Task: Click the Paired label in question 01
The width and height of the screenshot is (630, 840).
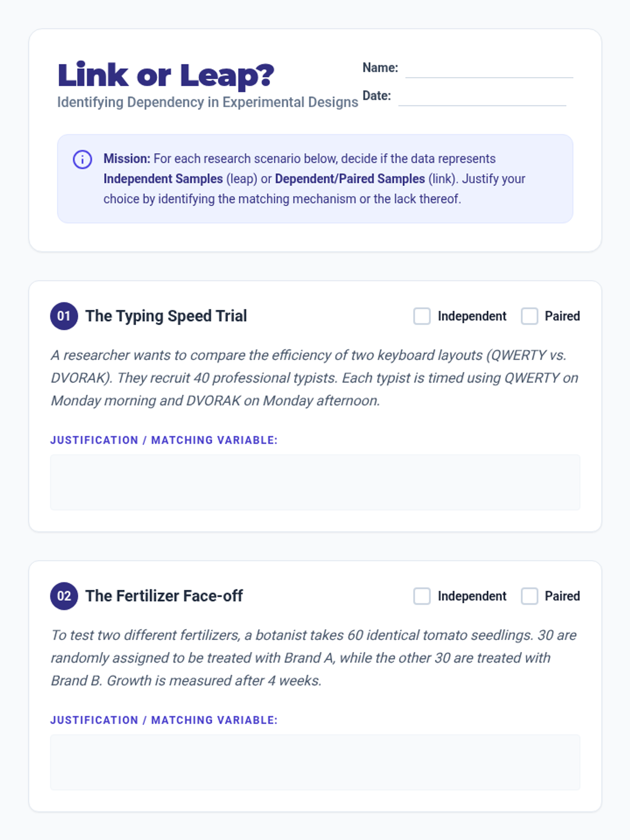Action: tap(562, 316)
